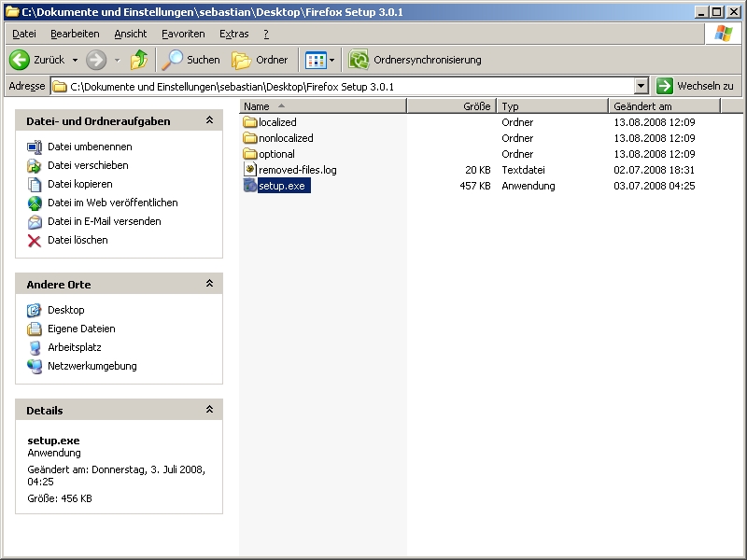Open the Desktop link in Andere Orte
747x560 pixels.
(x=66, y=310)
